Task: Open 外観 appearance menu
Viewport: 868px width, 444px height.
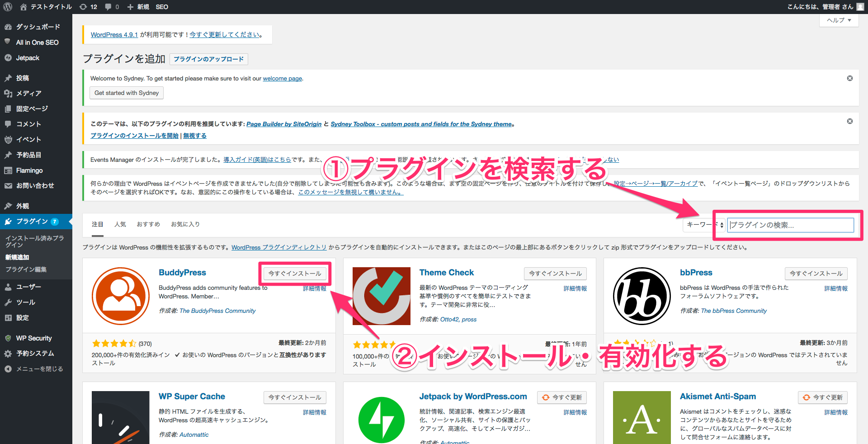Action: tap(36, 206)
